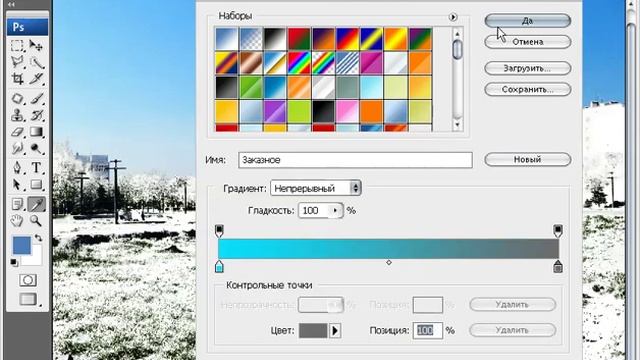Select the Crop tool
The width and height of the screenshot is (640, 360).
[x=17, y=78]
